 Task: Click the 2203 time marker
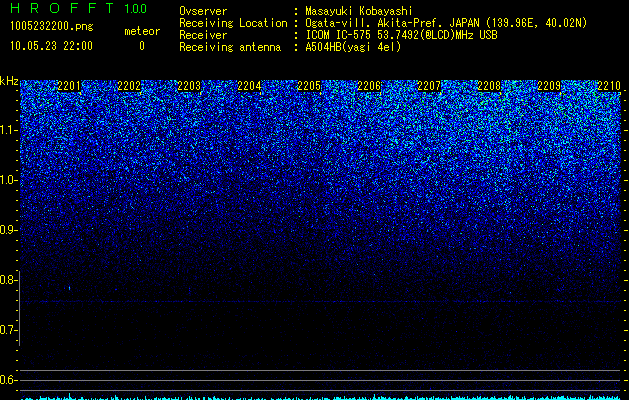pyautogui.click(x=189, y=86)
